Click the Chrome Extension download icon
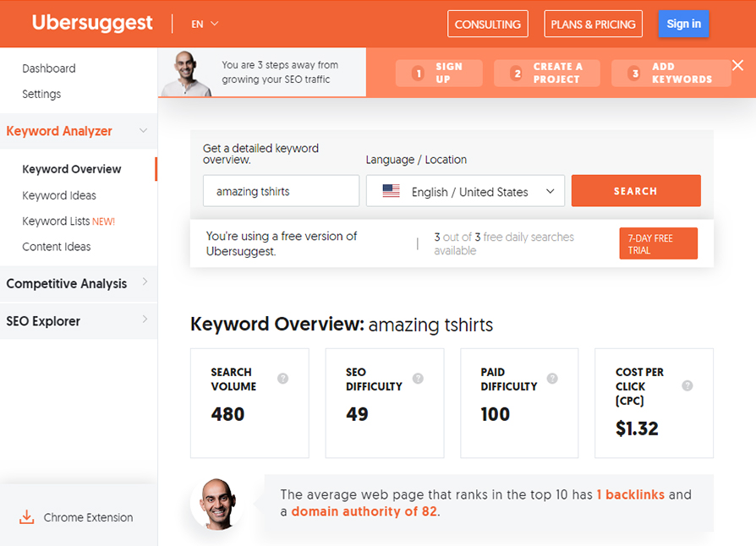This screenshot has width=756, height=546. tap(27, 517)
